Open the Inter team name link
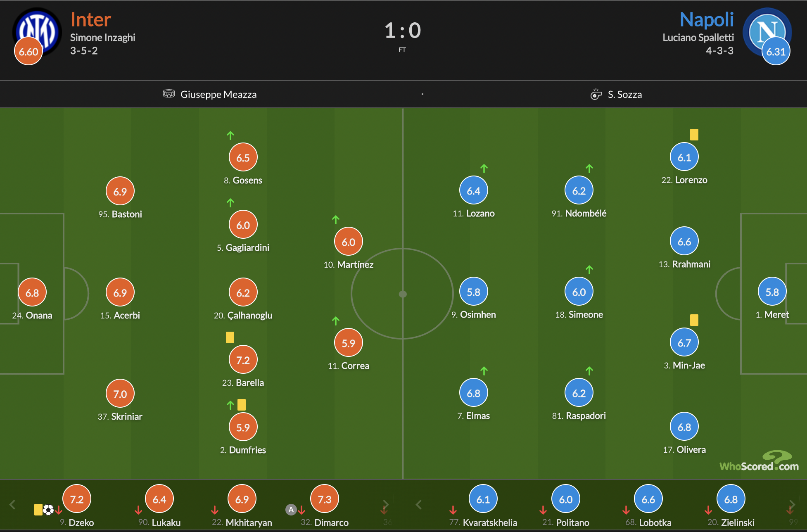The width and height of the screenshot is (807, 532). coord(90,19)
